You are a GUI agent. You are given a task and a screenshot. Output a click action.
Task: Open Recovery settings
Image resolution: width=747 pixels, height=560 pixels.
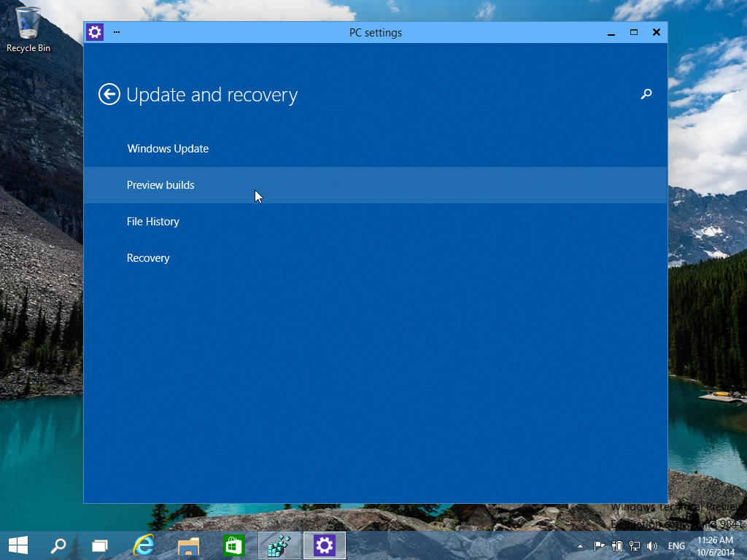click(376, 258)
